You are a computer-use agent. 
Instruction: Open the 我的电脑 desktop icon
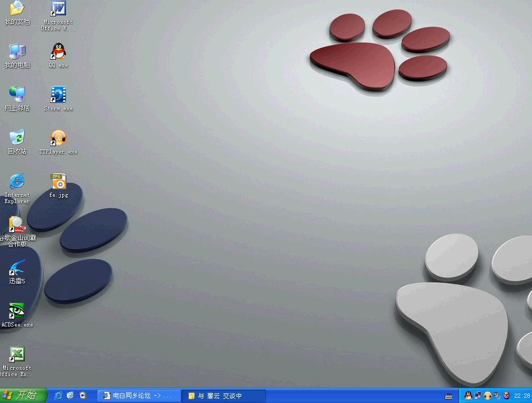(17, 52)
